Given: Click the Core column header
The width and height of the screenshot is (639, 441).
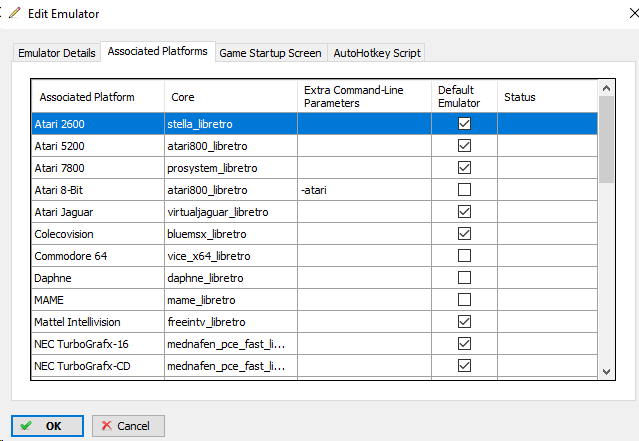Looking at the screenshot, I should [231, 97].
